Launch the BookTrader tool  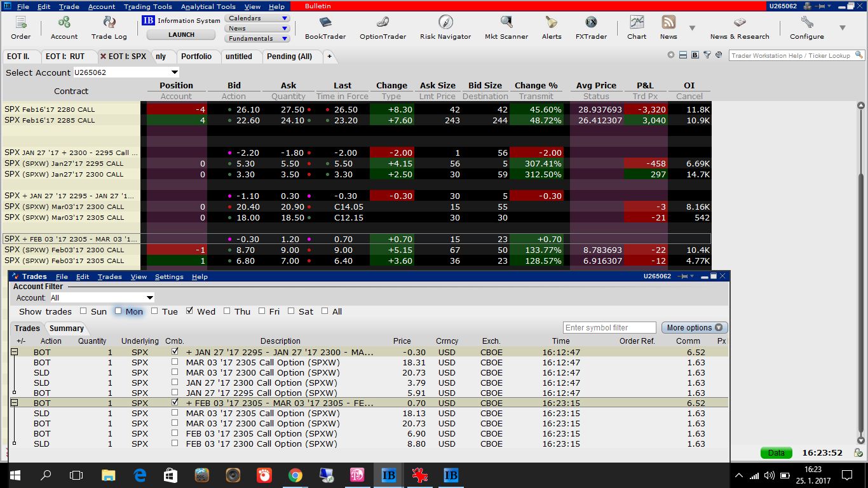click(x=325, y=27)
